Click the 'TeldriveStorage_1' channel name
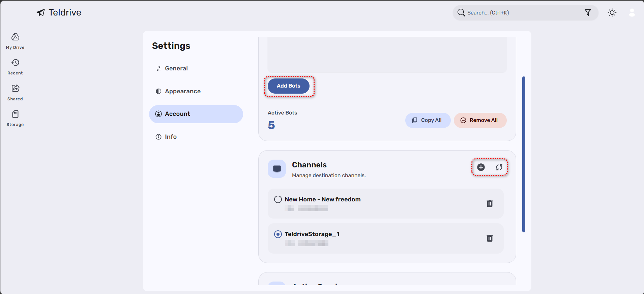644x294 pixels. 312,234
